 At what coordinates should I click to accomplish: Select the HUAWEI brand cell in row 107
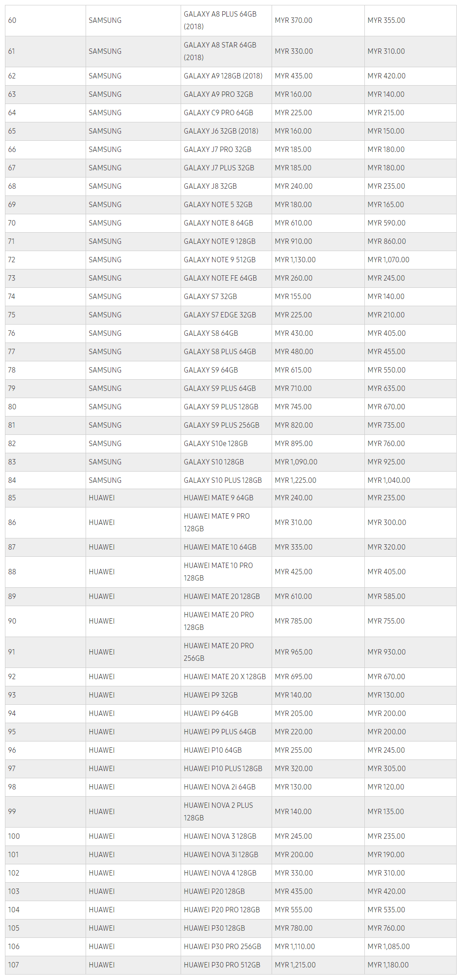[x=102, y=965]
